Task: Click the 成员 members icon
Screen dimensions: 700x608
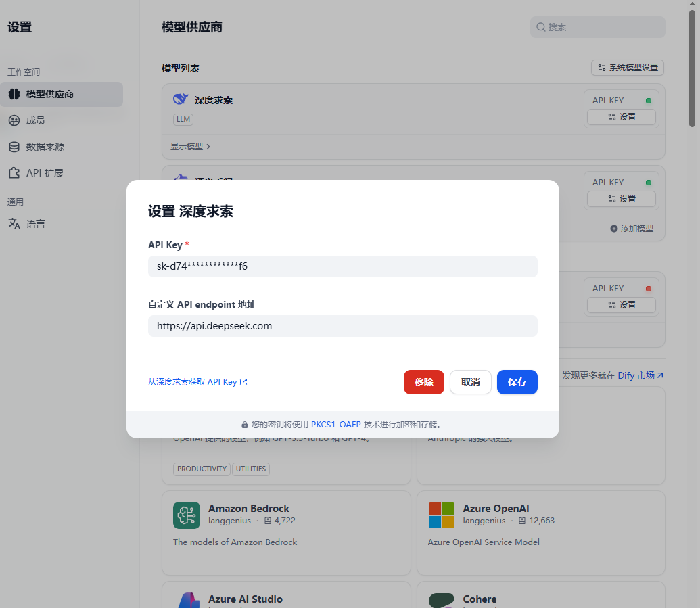Action: [14, 120]
